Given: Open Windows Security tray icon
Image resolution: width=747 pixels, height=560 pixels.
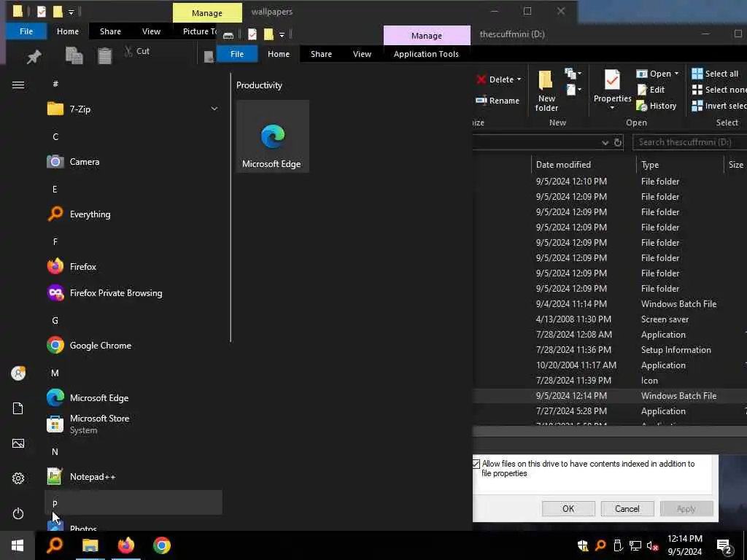Looking at the screenshot, I should (x=583, y=545).
